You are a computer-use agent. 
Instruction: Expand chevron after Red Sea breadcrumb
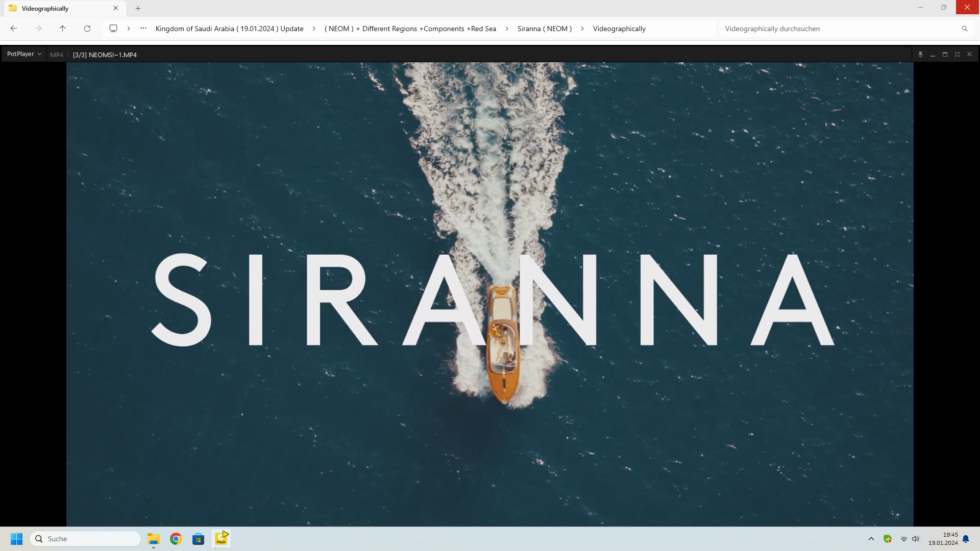pos(507,29)
